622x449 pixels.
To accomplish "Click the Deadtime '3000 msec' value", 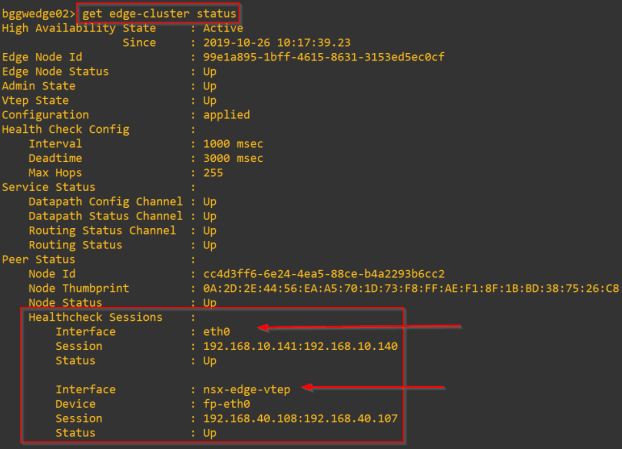I will point(232,158).
